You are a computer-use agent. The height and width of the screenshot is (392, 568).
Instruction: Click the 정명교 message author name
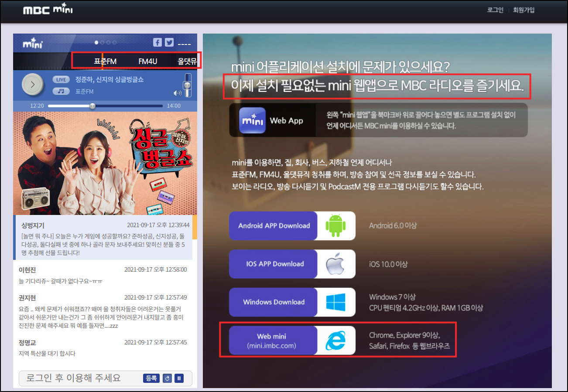(27, 342)
